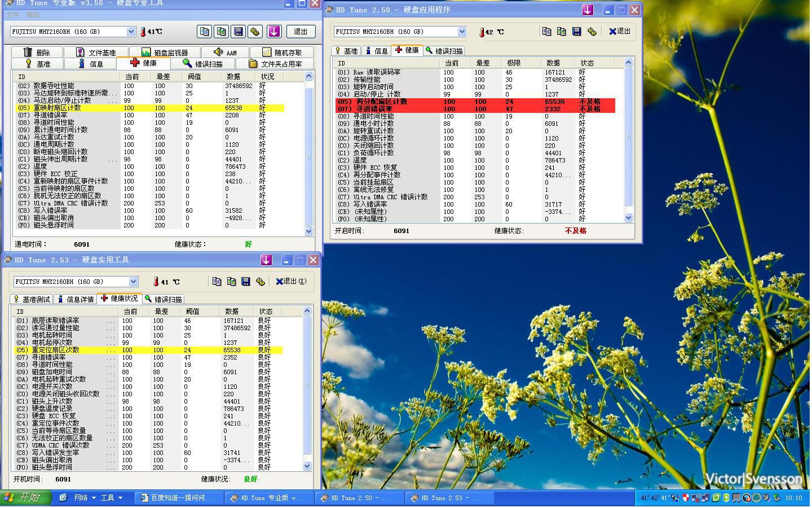
Task: Click save floppy icon in HD Tune 2.50
Action: pos(576,32)
